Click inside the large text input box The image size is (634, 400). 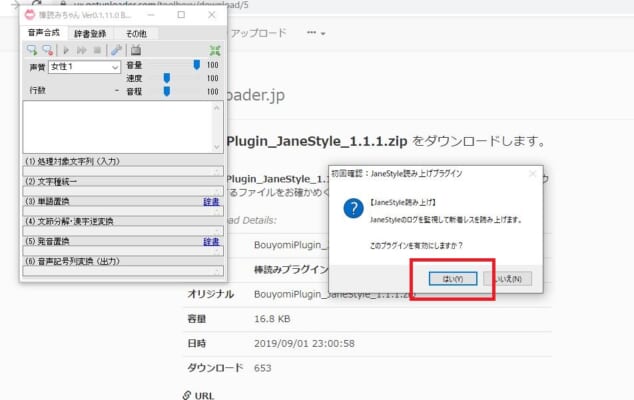(x=117, y=127)
